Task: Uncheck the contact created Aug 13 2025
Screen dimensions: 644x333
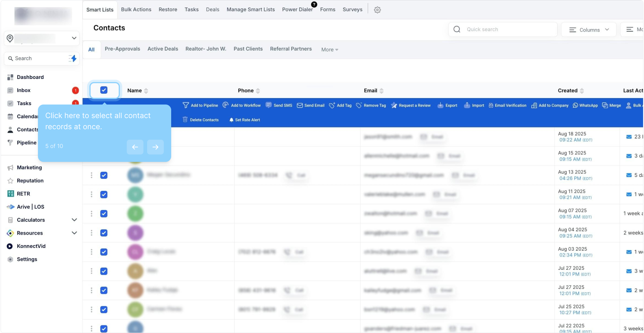Action: pos(104,175)
